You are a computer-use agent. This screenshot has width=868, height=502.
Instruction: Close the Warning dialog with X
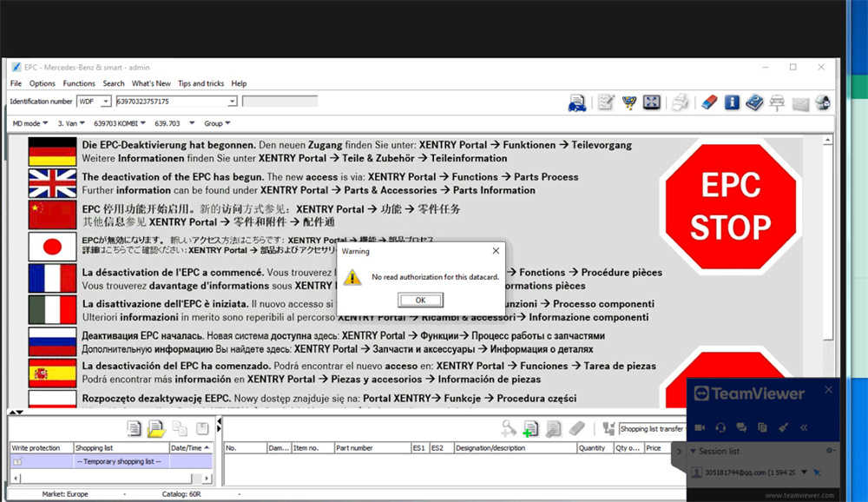click(x=496, y=251)
